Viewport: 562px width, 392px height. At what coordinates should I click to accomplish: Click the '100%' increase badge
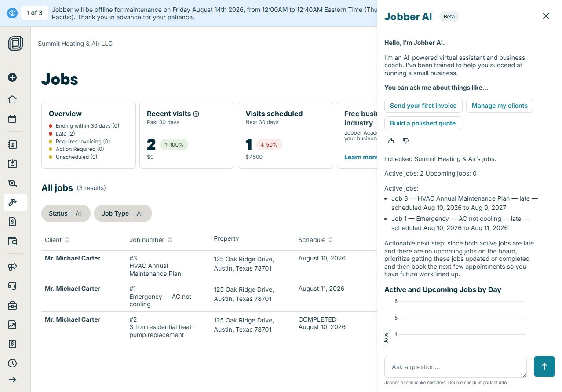(174, 145)
